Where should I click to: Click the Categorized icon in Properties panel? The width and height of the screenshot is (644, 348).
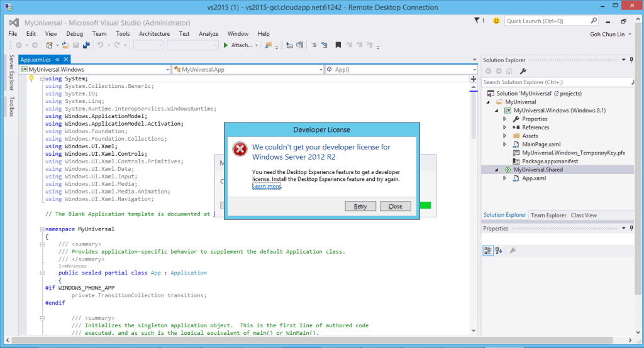488,251
